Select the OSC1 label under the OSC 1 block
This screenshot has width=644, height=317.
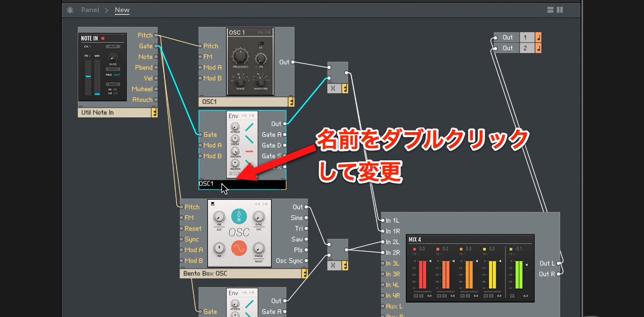[x=243, y=101]
